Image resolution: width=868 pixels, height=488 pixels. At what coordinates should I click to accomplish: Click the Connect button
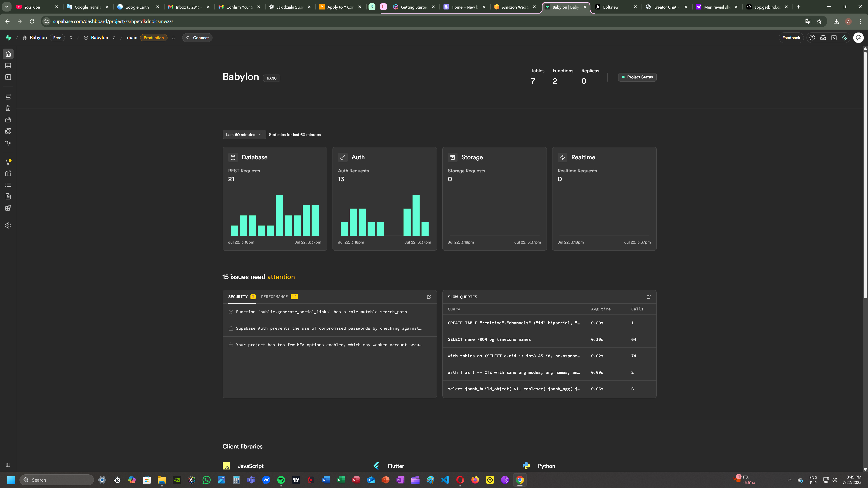pos(198,38)
